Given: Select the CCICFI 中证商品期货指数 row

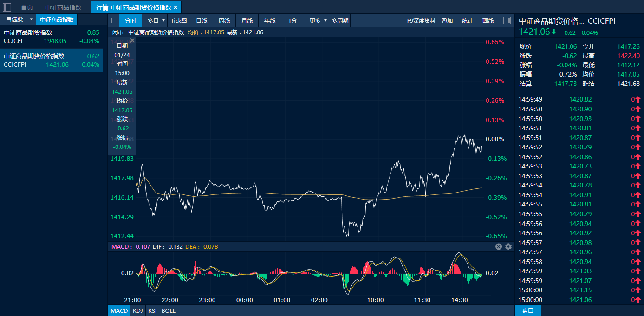Looking at the screenshot, I should click(51, 37).
